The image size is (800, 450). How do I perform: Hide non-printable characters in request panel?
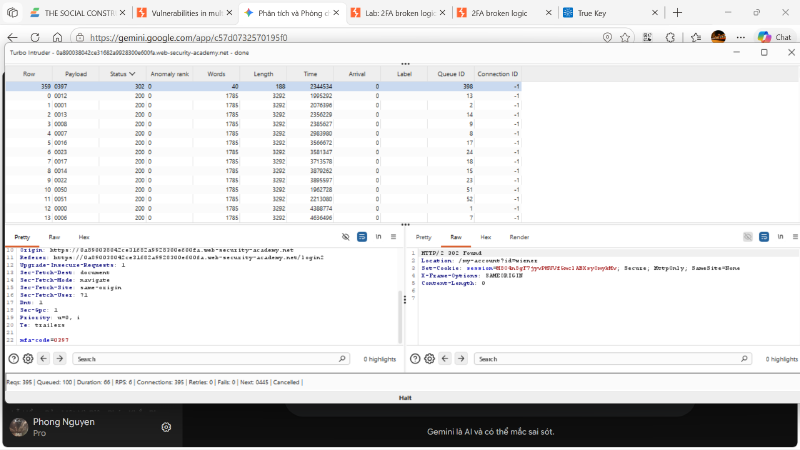pos(345,237)
